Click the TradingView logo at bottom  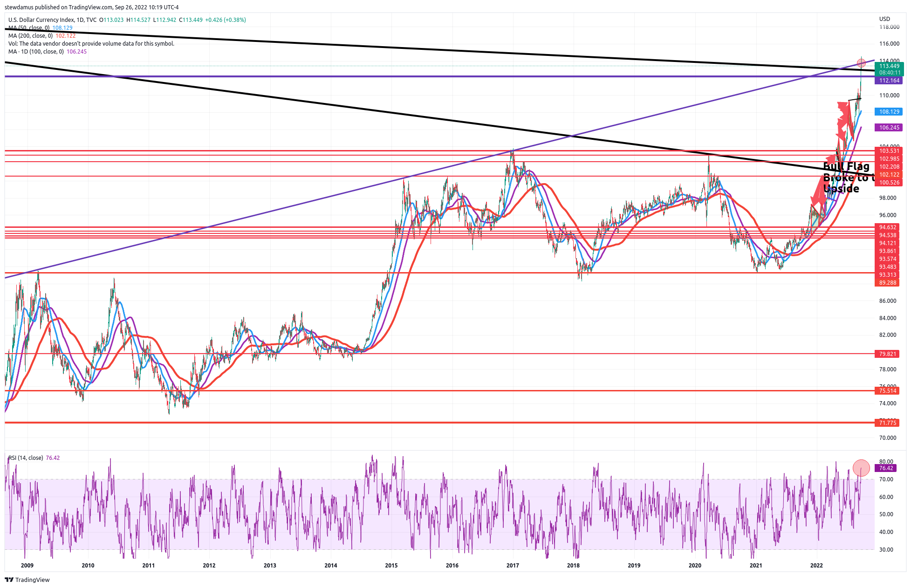point(27,580)
